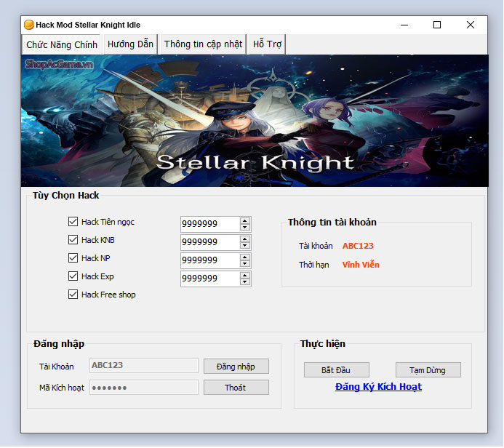
Task: Click the Mã Kích hoạt password field
Action: point(144,388)
